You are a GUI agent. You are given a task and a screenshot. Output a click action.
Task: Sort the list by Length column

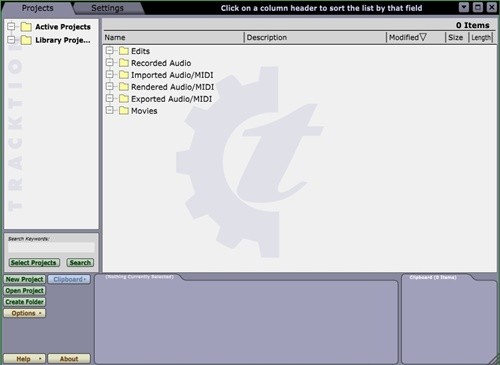tap(481, 37)
